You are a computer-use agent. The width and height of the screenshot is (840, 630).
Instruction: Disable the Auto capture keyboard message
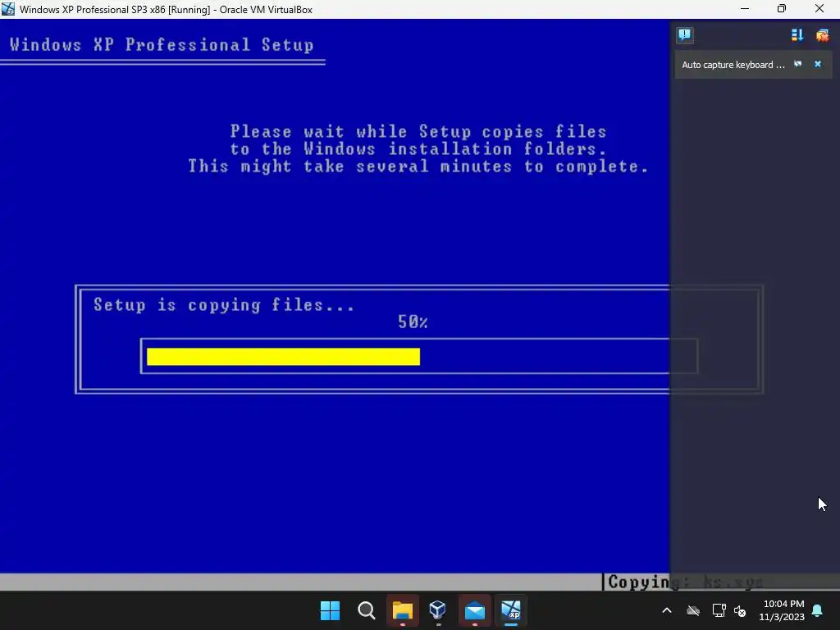(x=797, y=64)
